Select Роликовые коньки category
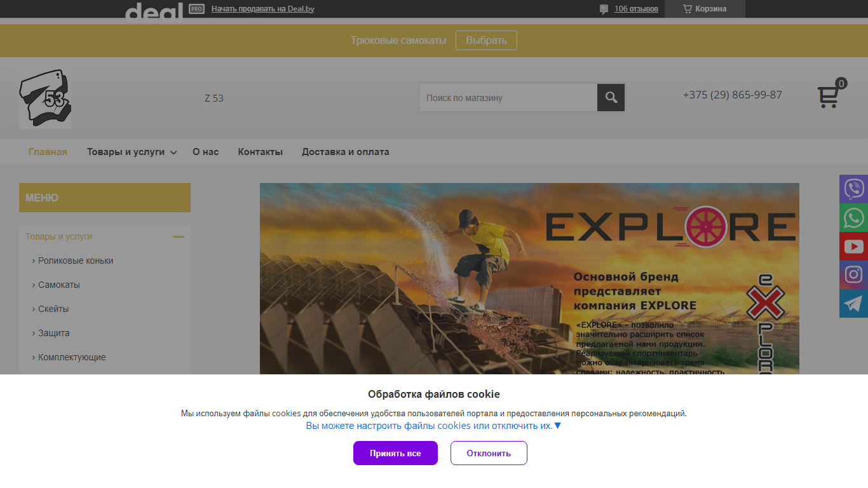Viewport: 868px width, 488px height. [x=76, y=261]
